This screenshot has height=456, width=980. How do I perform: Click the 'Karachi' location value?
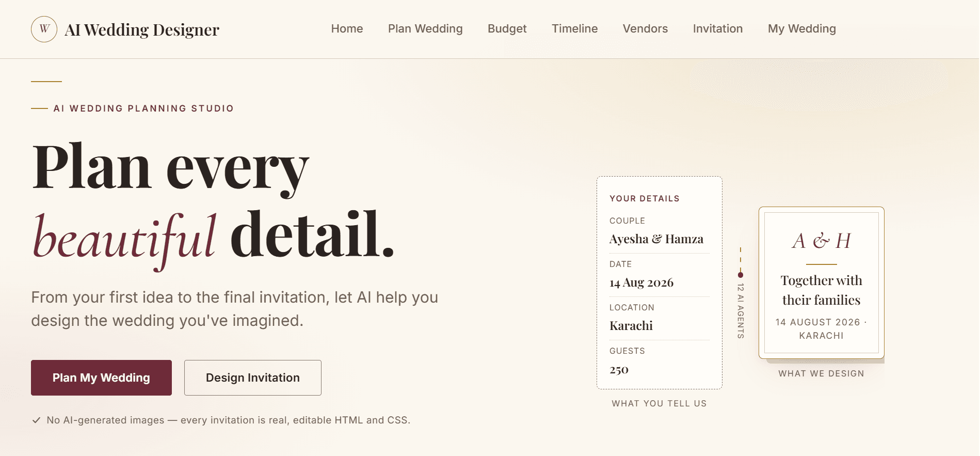(x=631, y=326)
